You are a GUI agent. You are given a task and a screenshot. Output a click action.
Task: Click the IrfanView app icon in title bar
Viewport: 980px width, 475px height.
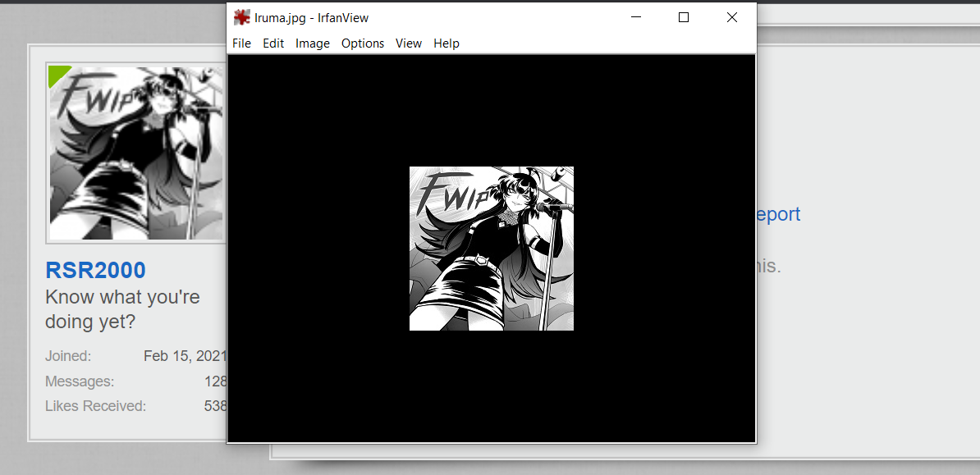coord(242,17)
